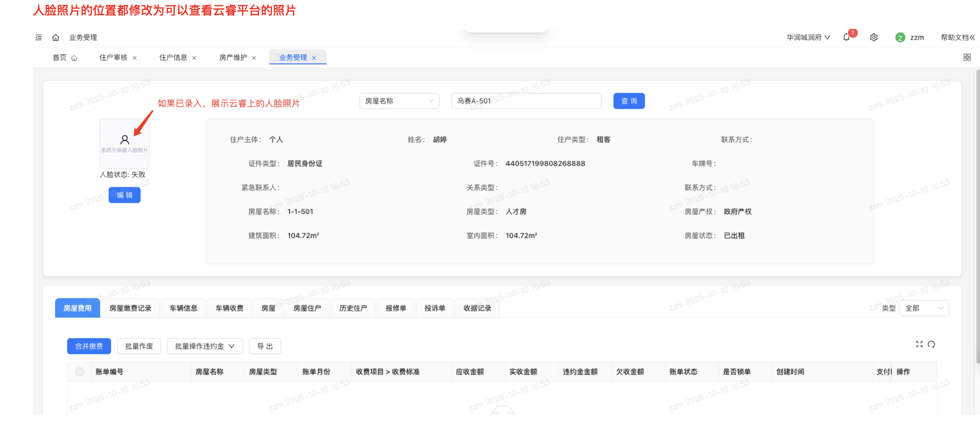Open the 收据记录 tab

click(477, 308)
